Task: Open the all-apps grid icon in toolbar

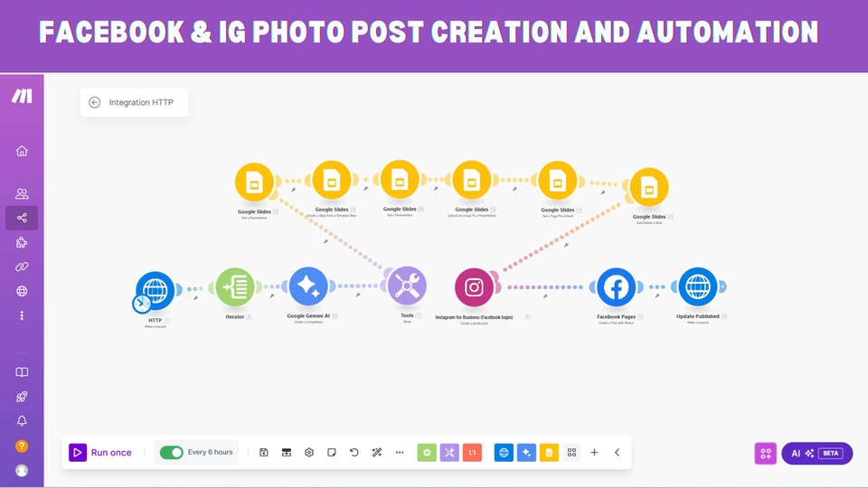Action: click(x=571, y=452)
